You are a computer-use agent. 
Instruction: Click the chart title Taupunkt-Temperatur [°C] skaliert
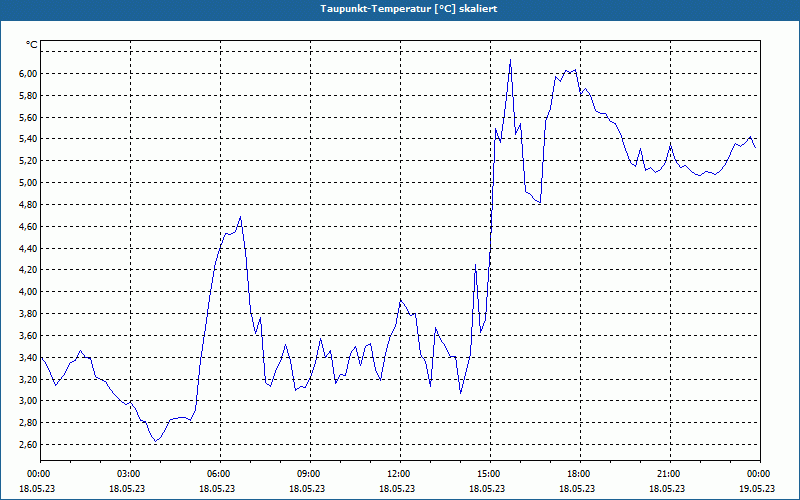(409, 9)
